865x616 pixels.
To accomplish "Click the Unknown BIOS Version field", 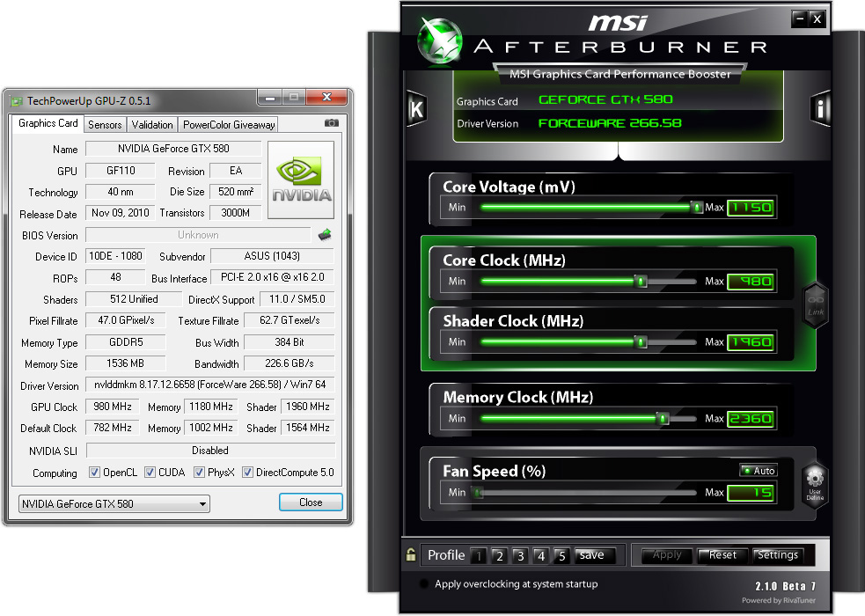I will [x=198, y=235].
